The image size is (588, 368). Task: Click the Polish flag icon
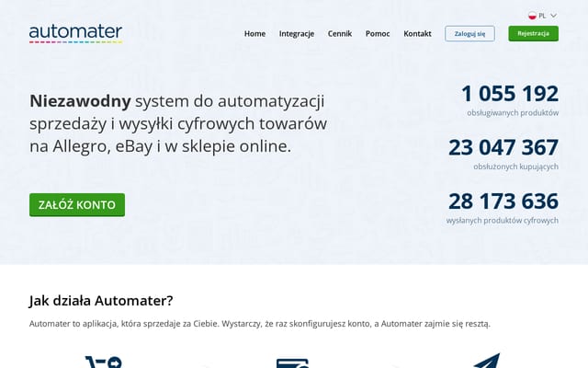tap(532, 16)
